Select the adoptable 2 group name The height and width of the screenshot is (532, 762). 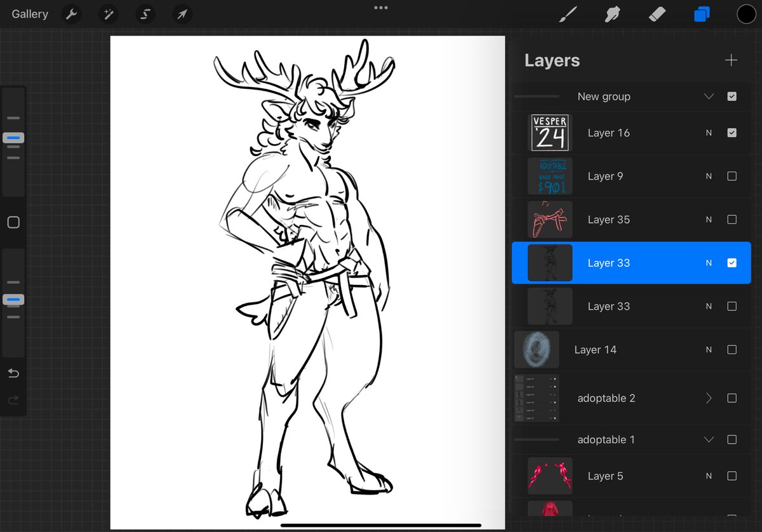pyautogui.click(x=606, y=398)
